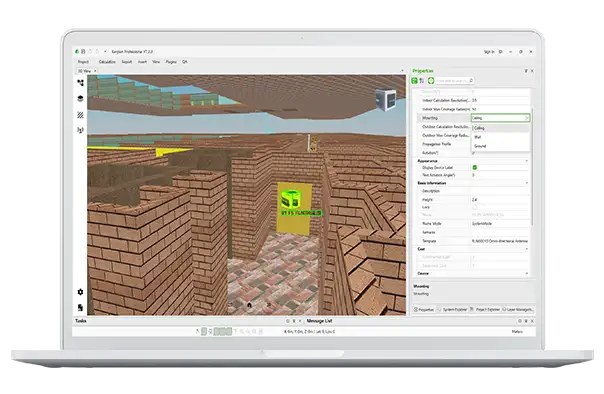The image size is (604, 394).
Task: Click the Remarks property row
Action: point(473,232)
